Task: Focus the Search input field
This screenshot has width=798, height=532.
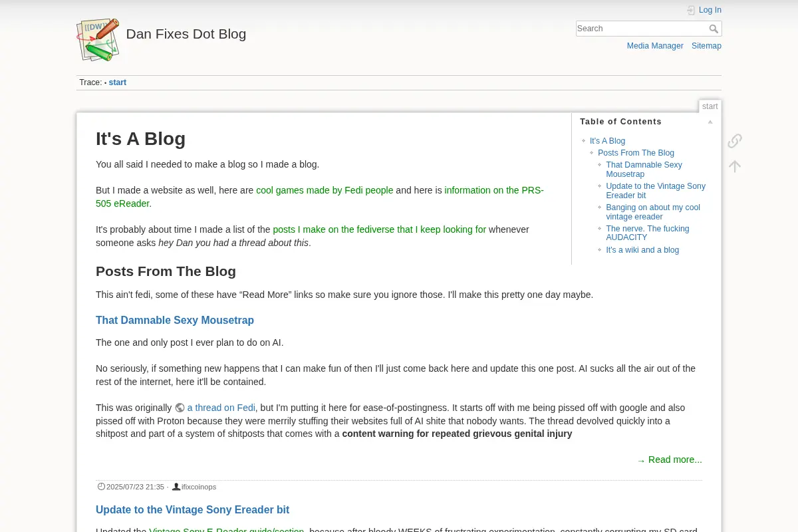Action: (x=641, y=29)
